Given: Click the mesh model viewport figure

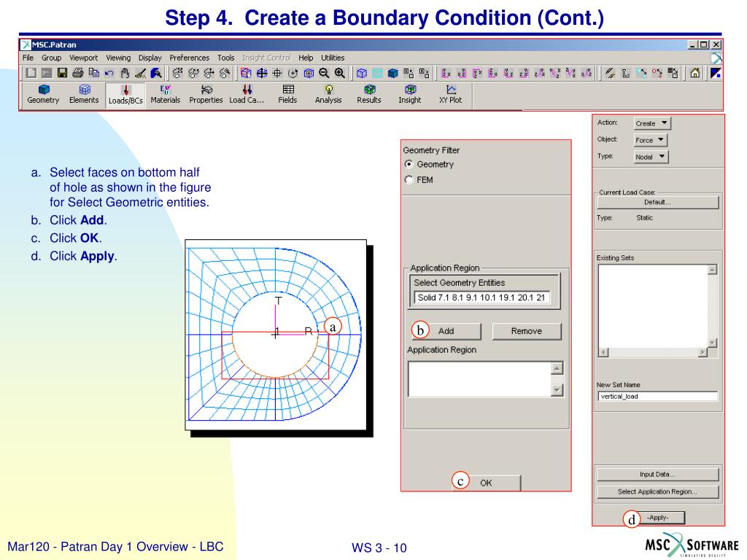Looking at the screenshot, I should (x=275, y=335).
